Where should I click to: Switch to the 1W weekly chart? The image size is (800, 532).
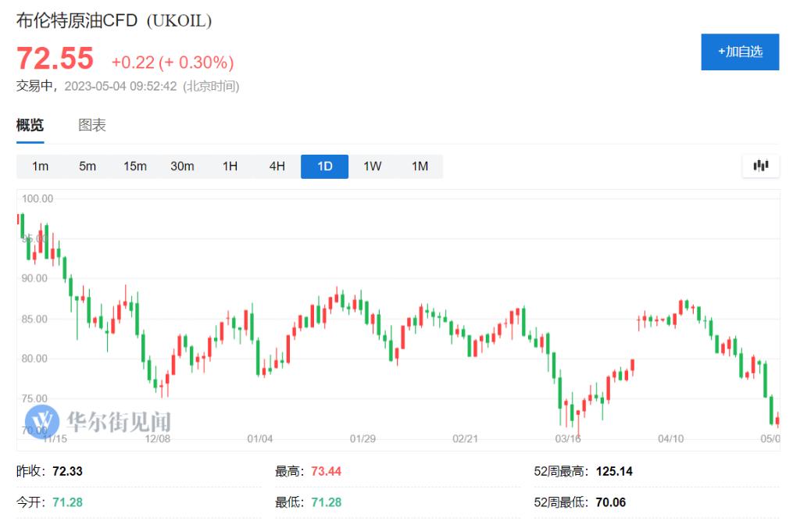(373, 166)
